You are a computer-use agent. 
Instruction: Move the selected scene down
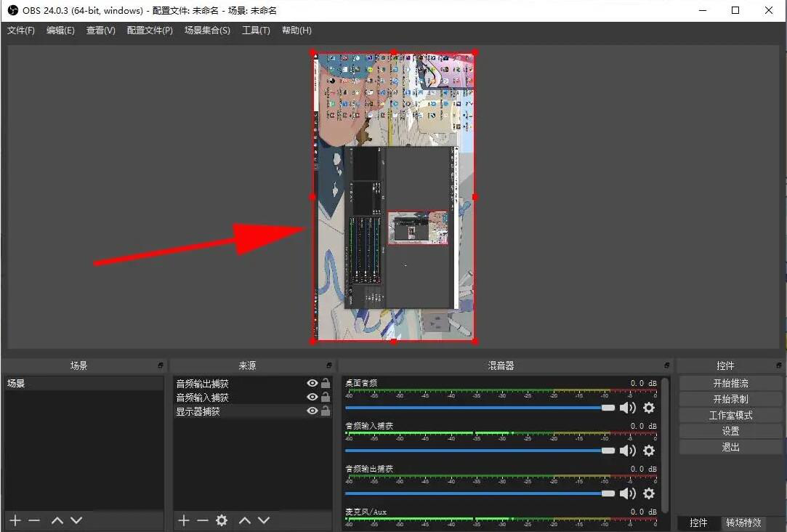(76, 520)
